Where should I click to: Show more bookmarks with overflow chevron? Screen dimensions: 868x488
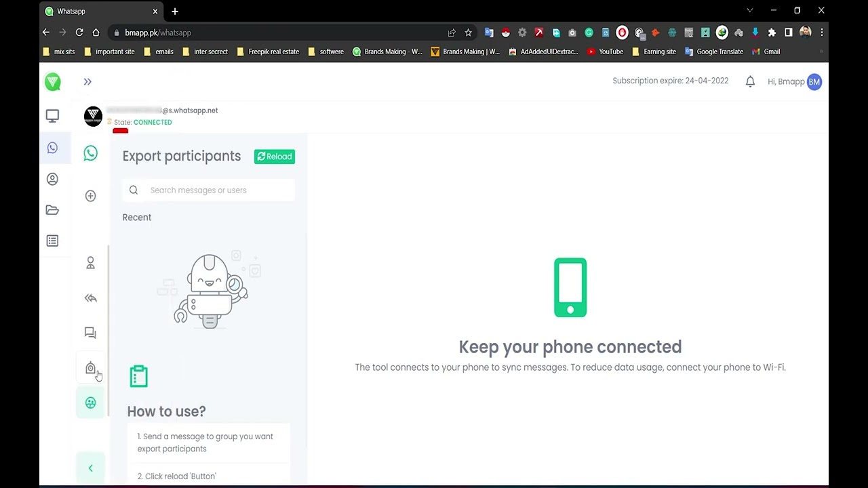[821, 52]
